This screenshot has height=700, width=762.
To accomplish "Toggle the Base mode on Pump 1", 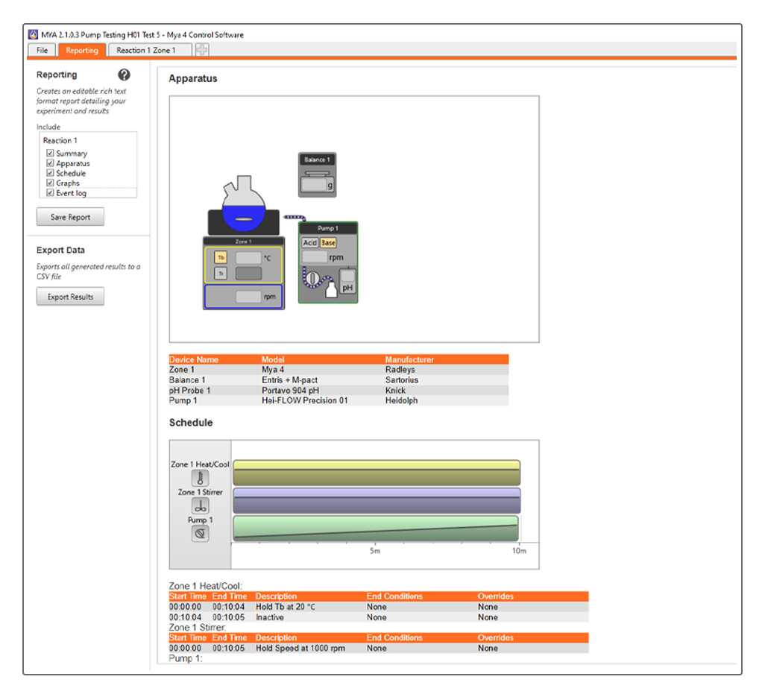I will 328,242.
